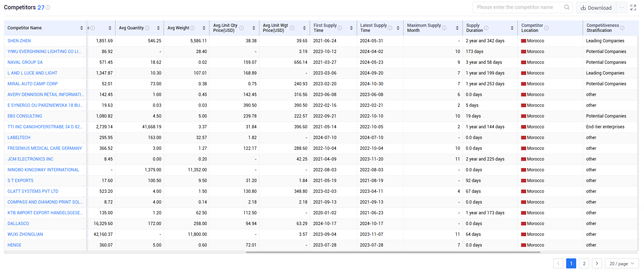Open GLATT SYSTEMS PVT LTD link
Viewport: 644px width, 272px height.
pyautogui.click(x=33, y=191)
